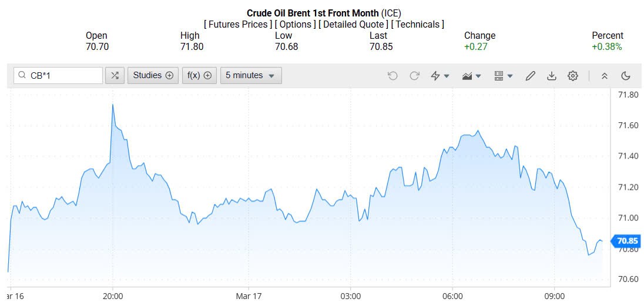The image size is (644, 302).
Task: Click the download chart icon
Action: coord(551,76)
